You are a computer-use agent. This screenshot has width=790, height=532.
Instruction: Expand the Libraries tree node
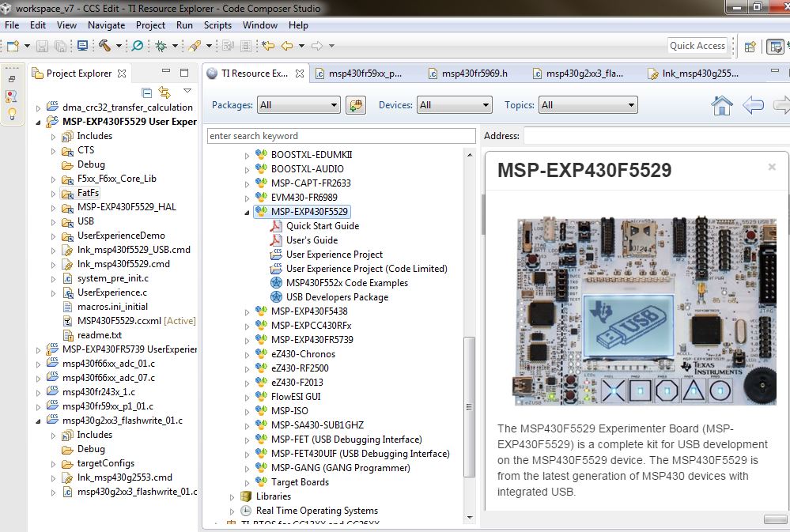pyautogui.click(x=232, y=496)
